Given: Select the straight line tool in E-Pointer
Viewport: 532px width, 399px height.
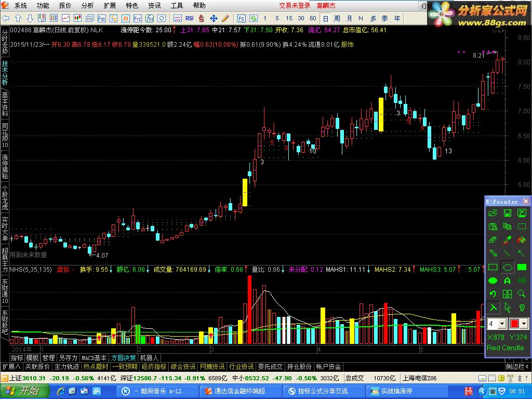Looking at the screenshot, I should click(x=507, y=254).
